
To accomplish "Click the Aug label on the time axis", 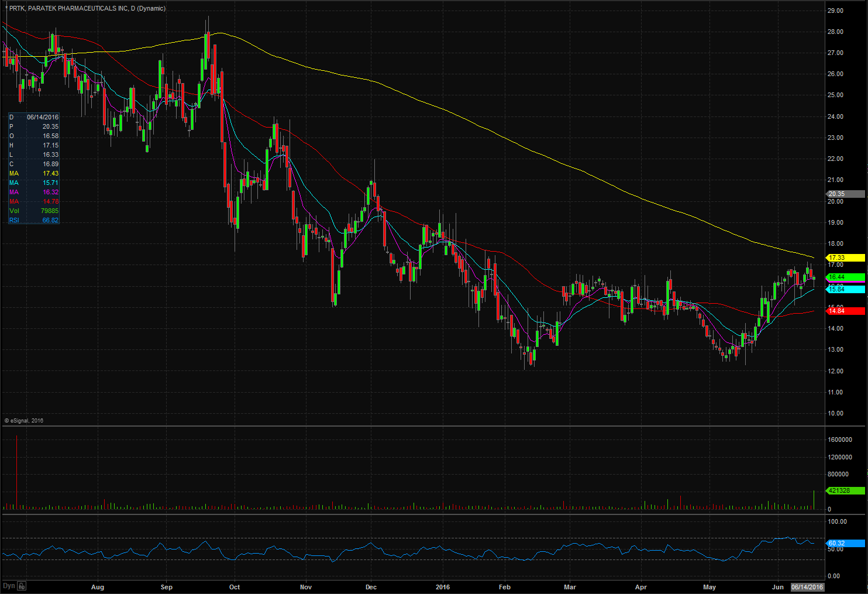I will [x=98, y=587].
